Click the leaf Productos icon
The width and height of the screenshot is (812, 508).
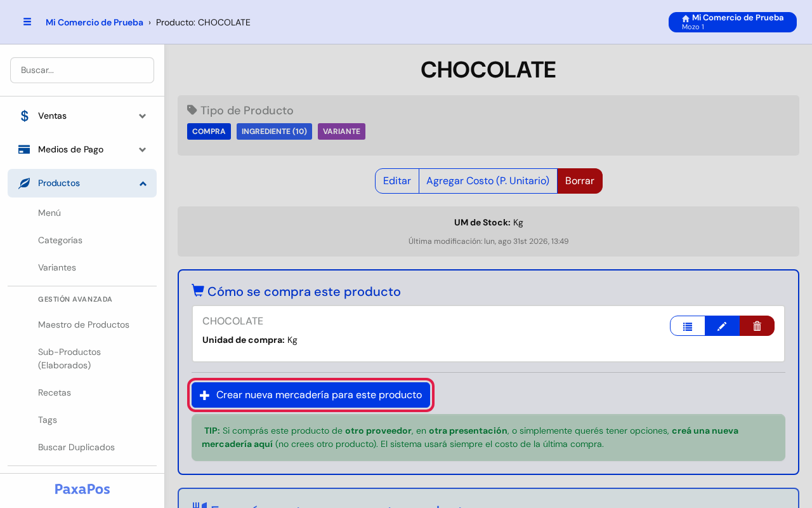[x=24, y=184]
